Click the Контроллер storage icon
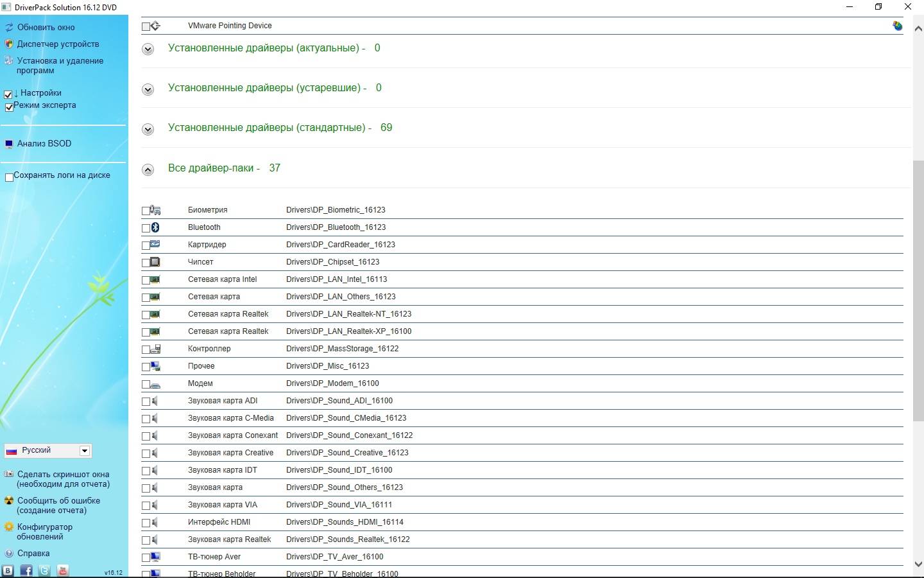Viewport: 924px width, 578px height. [x=155, y=349]
